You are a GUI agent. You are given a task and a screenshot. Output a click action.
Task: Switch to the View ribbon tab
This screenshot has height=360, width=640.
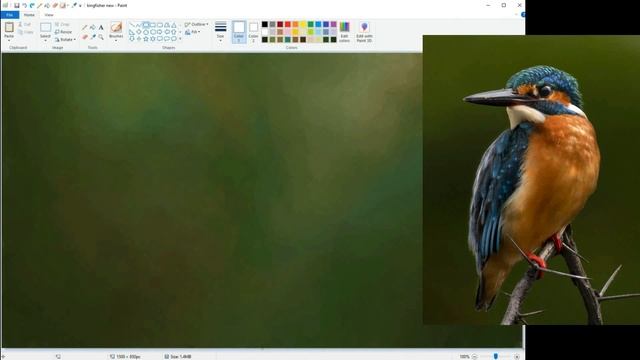point(49,15)
